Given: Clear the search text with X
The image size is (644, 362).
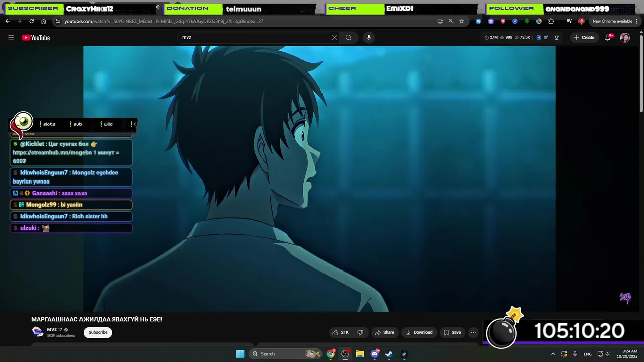Looking at the screenshot, I should tap(334, 37).
